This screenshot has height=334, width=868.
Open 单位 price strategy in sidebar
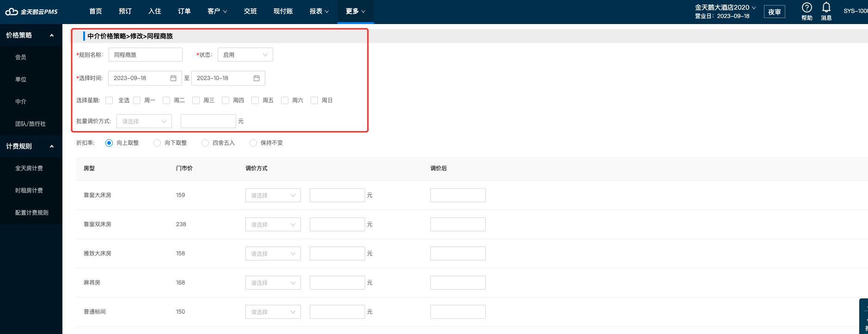(x=31, y=80)
